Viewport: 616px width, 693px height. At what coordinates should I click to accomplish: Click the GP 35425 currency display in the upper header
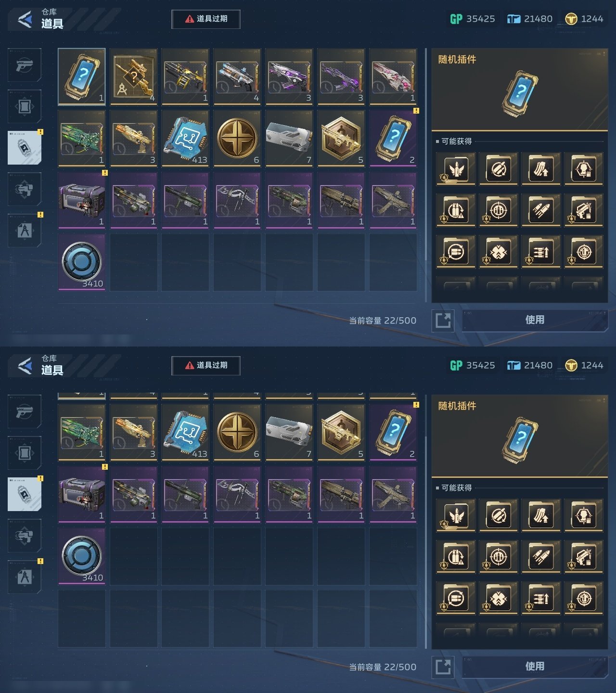[x=473, y=19]
